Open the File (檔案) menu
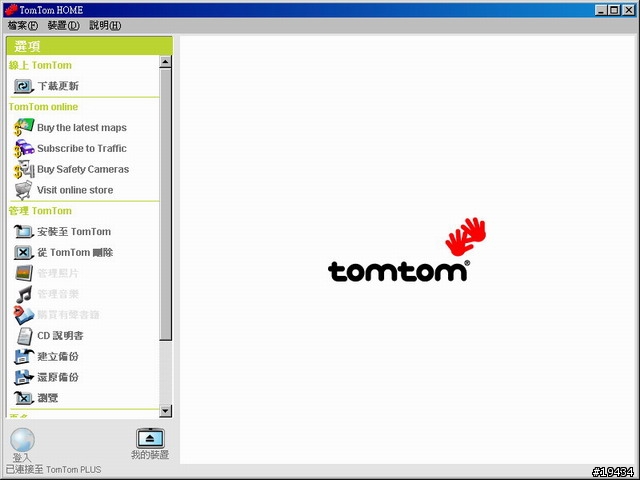This screenshot has height=480, width=640. (x=22, y=26)
